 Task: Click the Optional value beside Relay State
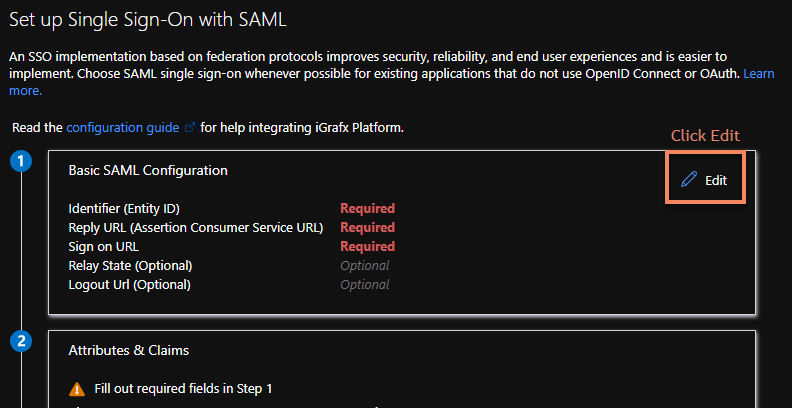tap(364, 266)
